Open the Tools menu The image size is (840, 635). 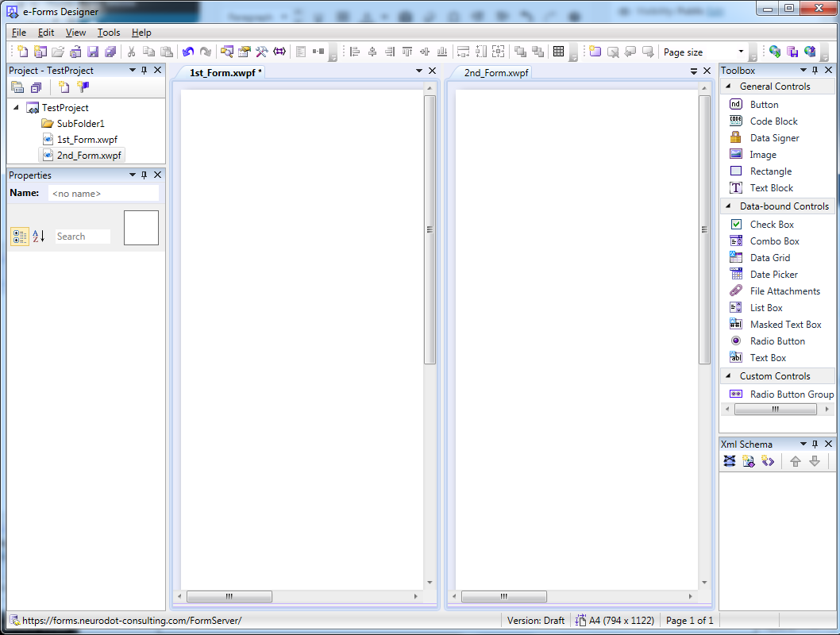coord(109,33)
